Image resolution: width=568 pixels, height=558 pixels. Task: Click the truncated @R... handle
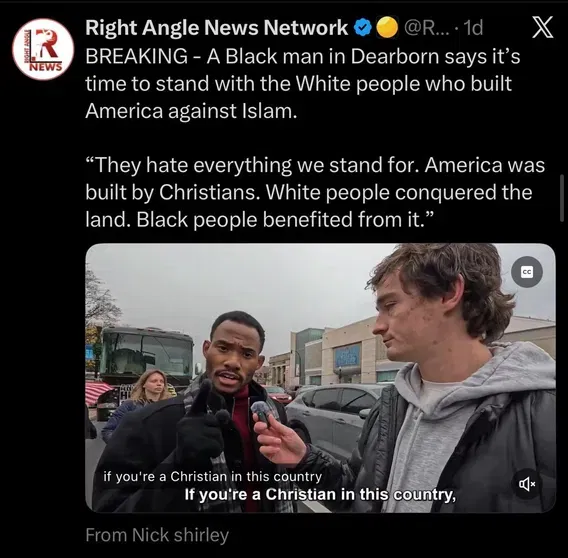point(425,28)
